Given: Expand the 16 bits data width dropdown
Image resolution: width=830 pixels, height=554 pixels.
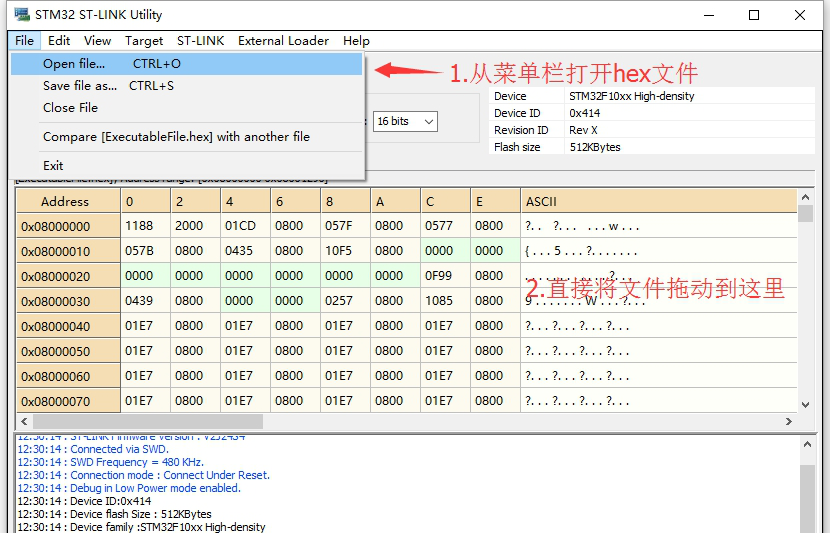Looking at the screenshot, I should point(405,121).
